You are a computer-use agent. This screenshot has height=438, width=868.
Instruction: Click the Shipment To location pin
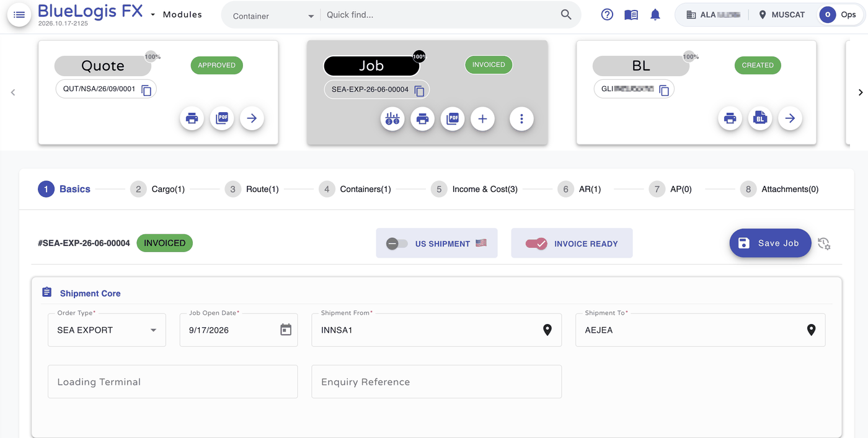(811, 330)
